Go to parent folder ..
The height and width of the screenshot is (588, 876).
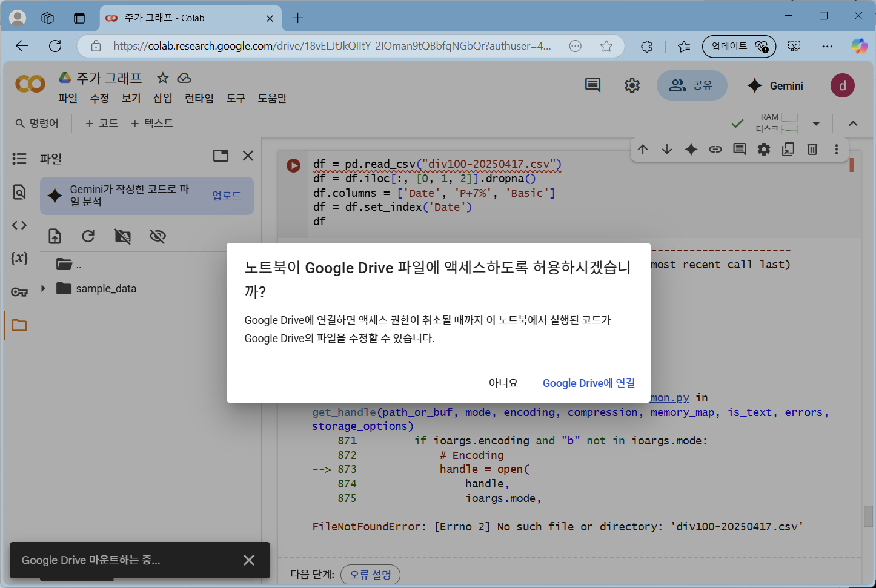coord(68,265)
